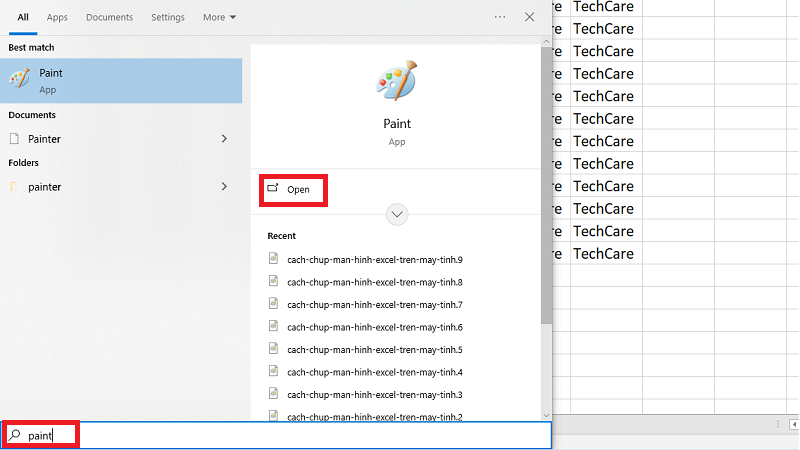
Task: Expand more actions chevron below Open
Action: pyautogui.click(x=398, y=214)
